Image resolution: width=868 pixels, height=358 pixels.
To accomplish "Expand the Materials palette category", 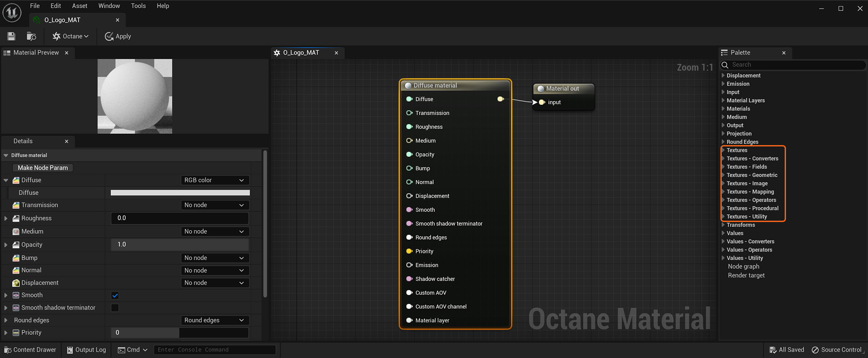I will [x=723, y=109].
